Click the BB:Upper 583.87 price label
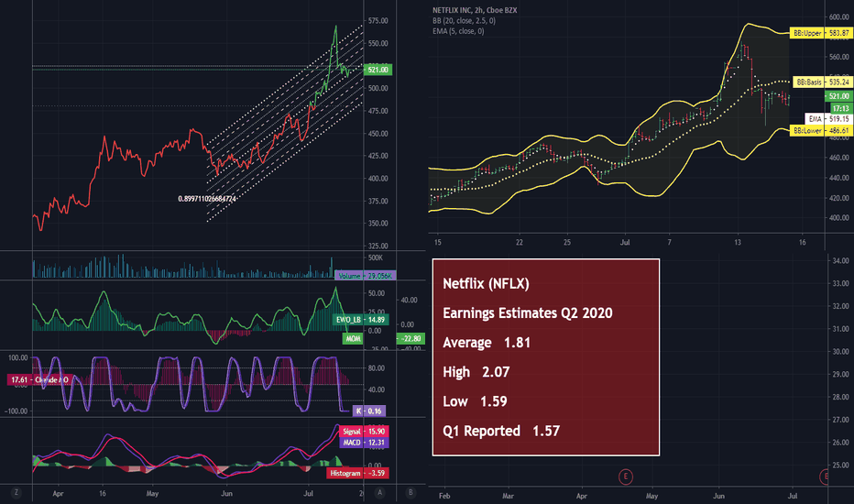Viewport: 854px width, 504px height. tap(820, 33)
